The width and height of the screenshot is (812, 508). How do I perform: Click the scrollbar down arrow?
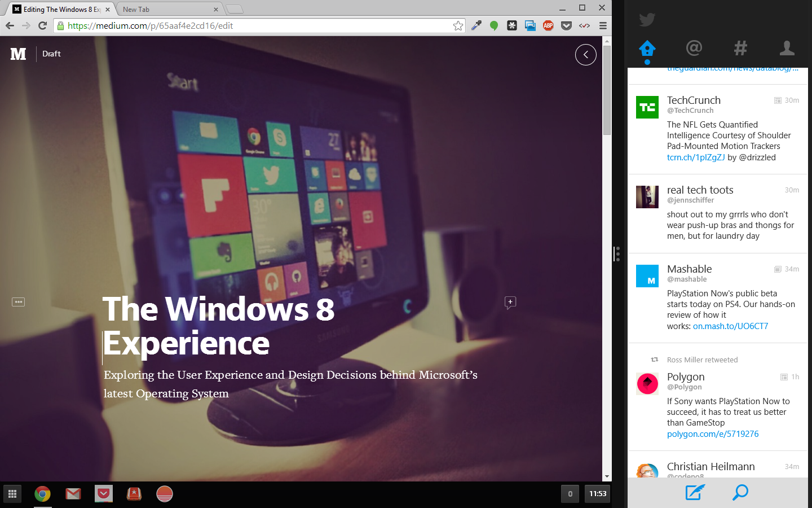coord(607,477)
